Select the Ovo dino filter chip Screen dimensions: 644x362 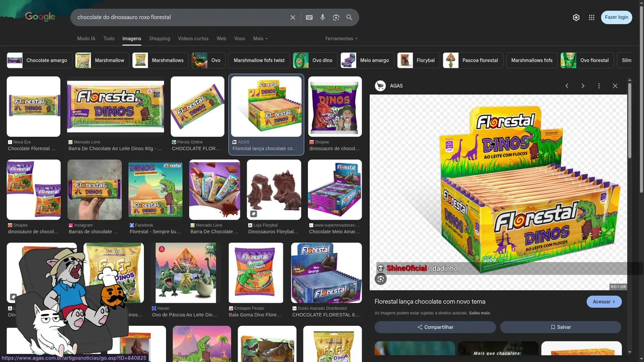pyautogui.click(x=315, y=60)
